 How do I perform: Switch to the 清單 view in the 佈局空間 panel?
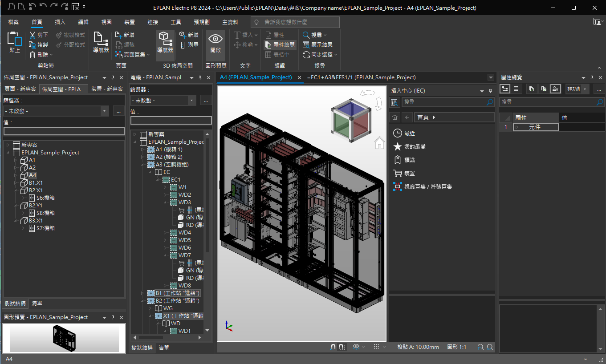click(x=37, y=303)
